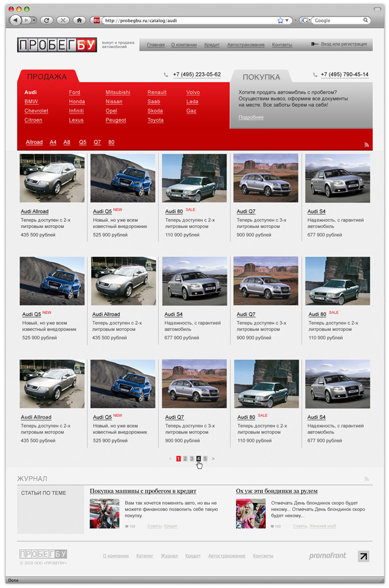
Task: Click the footer ПРОБЕГБУ logo
Action: pos(43,554)
